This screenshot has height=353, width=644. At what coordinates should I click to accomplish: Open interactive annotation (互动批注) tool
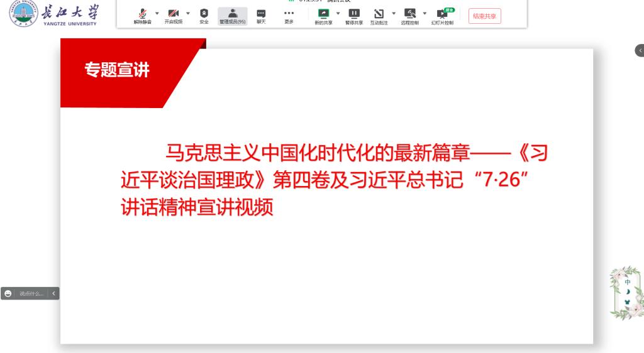point(379,15)
